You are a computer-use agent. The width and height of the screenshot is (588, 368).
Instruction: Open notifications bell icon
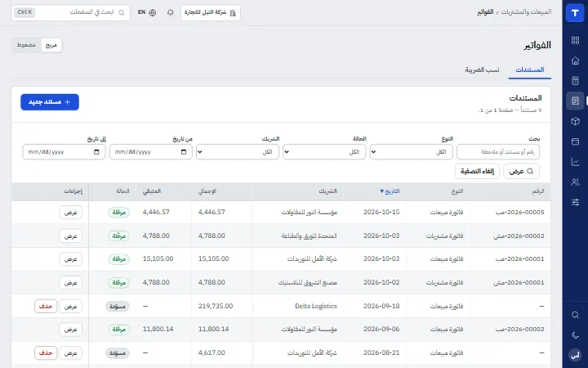(x=170, y=12)
